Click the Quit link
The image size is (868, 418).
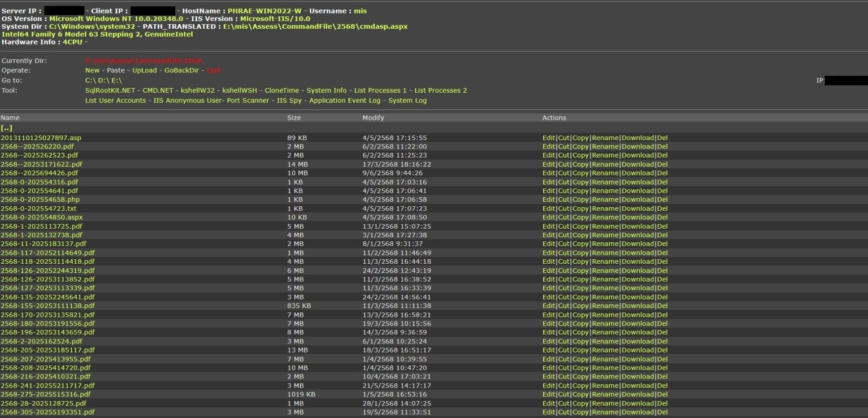tap(214, 70)
